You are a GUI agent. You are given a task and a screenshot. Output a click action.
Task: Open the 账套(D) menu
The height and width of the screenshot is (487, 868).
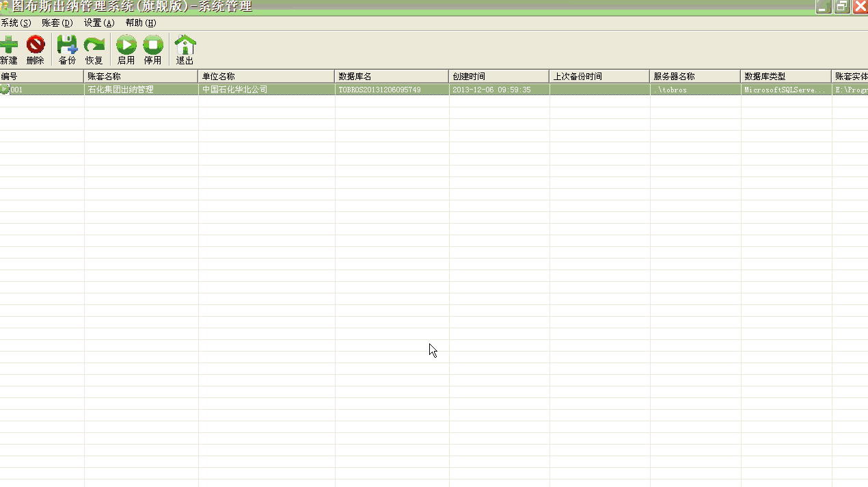[x=57, y=23]
